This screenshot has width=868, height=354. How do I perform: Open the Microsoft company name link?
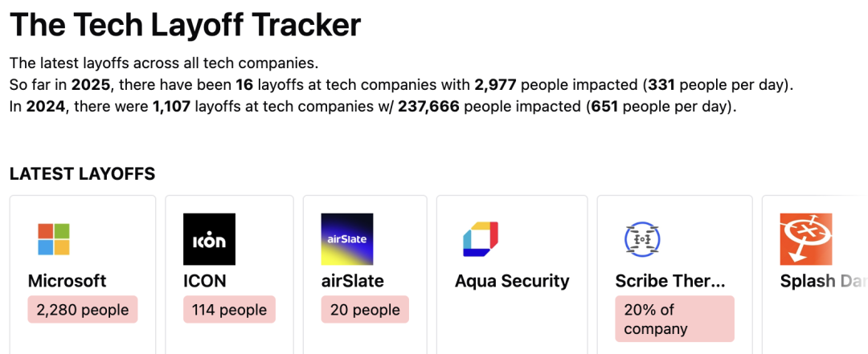tap(67, 281)
